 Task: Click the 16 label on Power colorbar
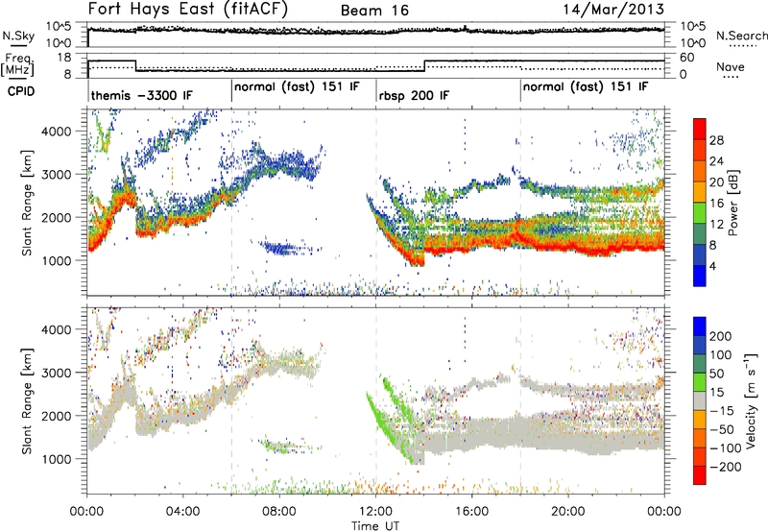tap(716, 204)
